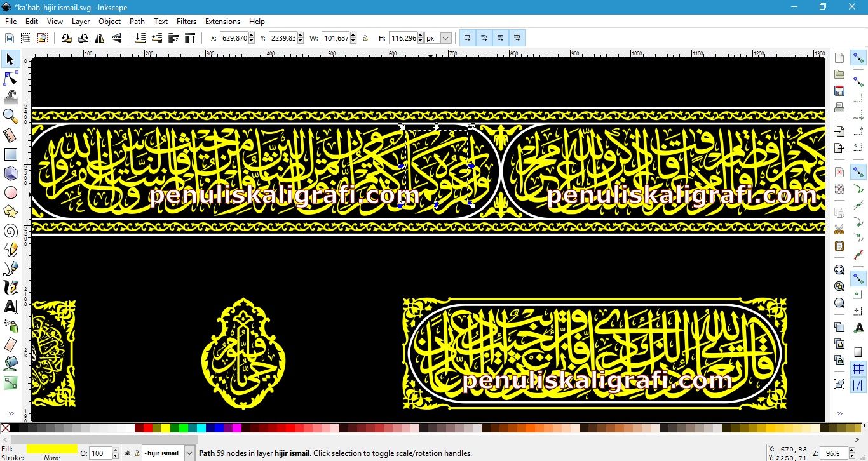The height and width of the screenshot is (461, 868).
Task: Toggle move gradients with objects
Action: [x=501, y=38]
